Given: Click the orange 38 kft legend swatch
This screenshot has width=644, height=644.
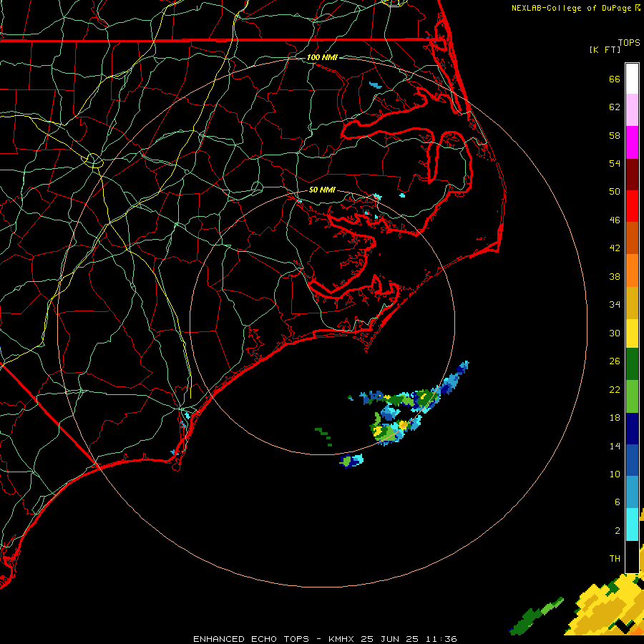Looking at the screenshot, I should click(x=632, y=270).
